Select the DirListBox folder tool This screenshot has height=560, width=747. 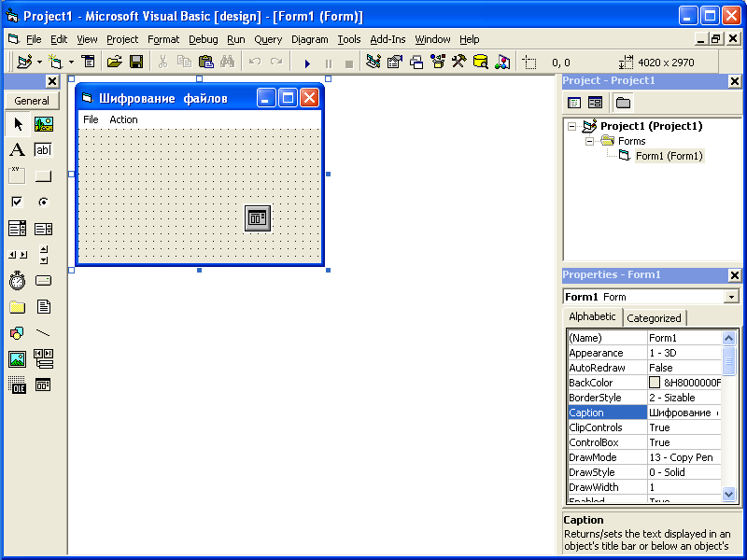pyautogui.click(x=18, y=307)
